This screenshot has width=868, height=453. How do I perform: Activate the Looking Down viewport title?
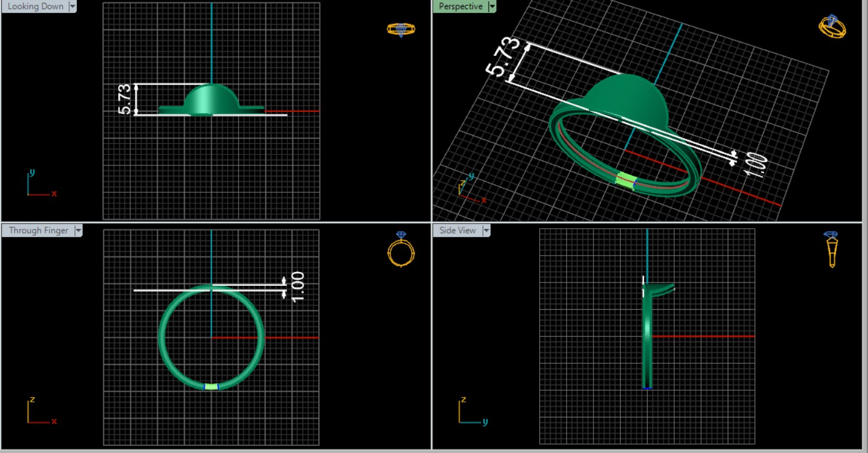pyautogui.click(x=35, y=6)
